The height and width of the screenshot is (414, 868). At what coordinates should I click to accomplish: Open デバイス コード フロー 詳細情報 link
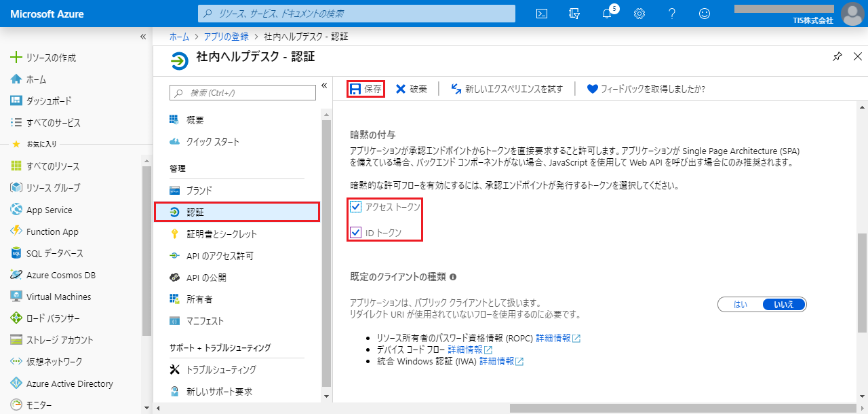[470, 350]
